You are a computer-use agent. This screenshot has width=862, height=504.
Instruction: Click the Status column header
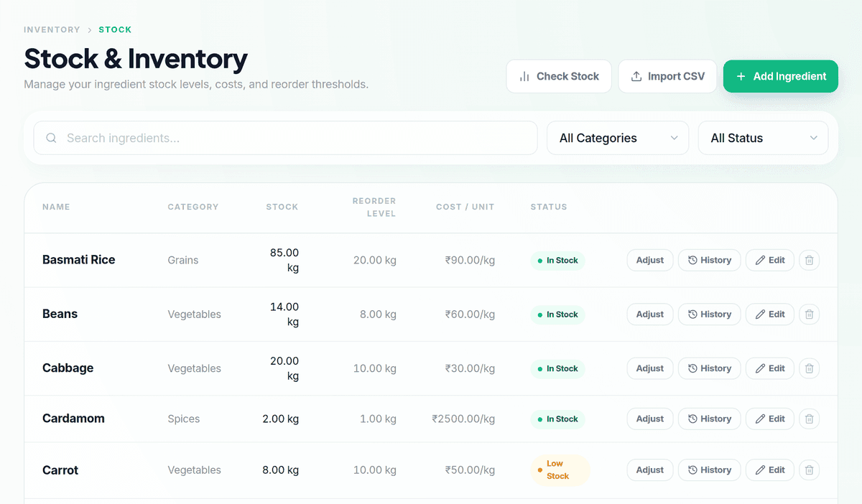(x=549, y=207)
